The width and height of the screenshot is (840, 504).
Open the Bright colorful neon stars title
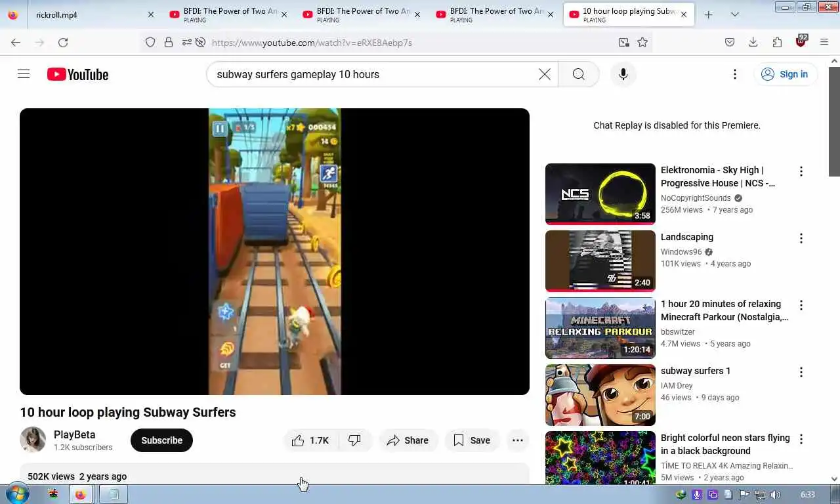coord(725,444)
